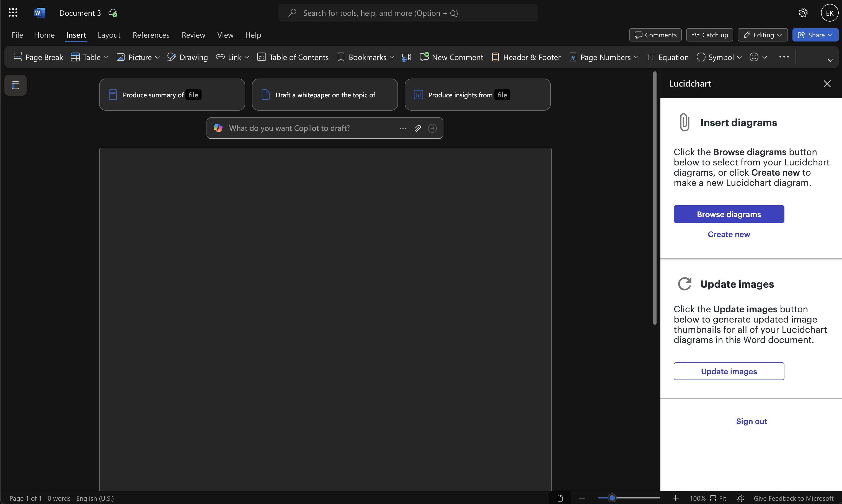This screenshot has width=842, height=504.
Task: Open the File menu
Action: [17, 35]
